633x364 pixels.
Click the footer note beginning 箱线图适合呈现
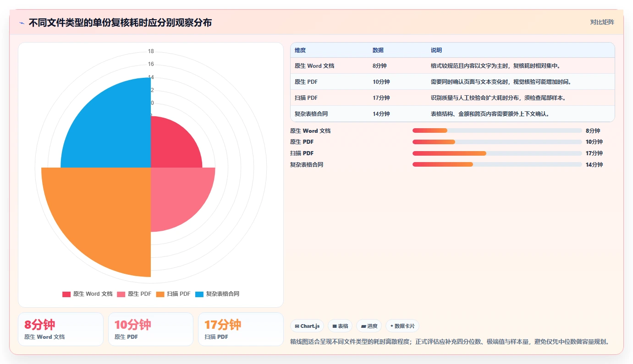[x=450, y=342]
